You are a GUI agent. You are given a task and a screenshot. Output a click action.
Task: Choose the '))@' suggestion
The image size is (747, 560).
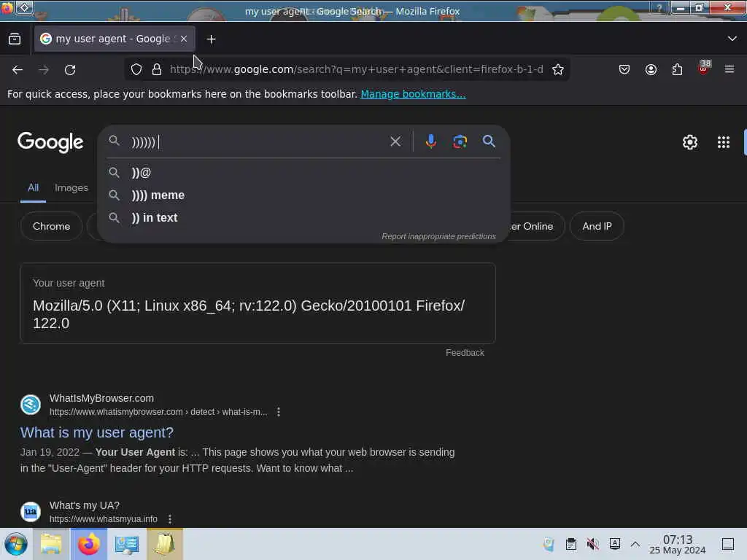click(303, 172)
